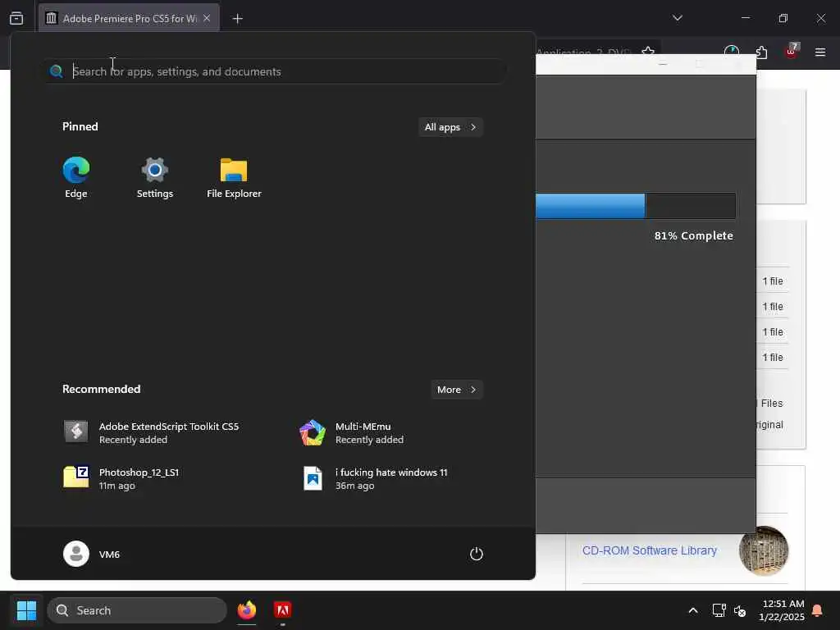Open Firefox from the taskbar

247,610
